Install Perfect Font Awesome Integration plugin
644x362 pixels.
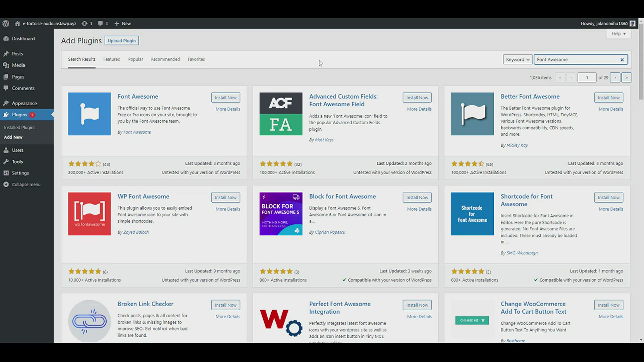pyautogui.click(x=417, y=305)
